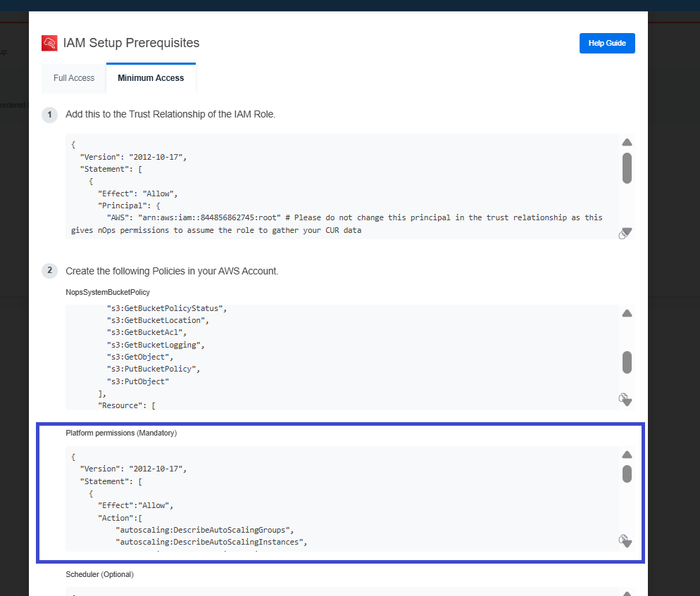
Task: Click inside the Trust Relationship code block
Action: pos(342,186)
